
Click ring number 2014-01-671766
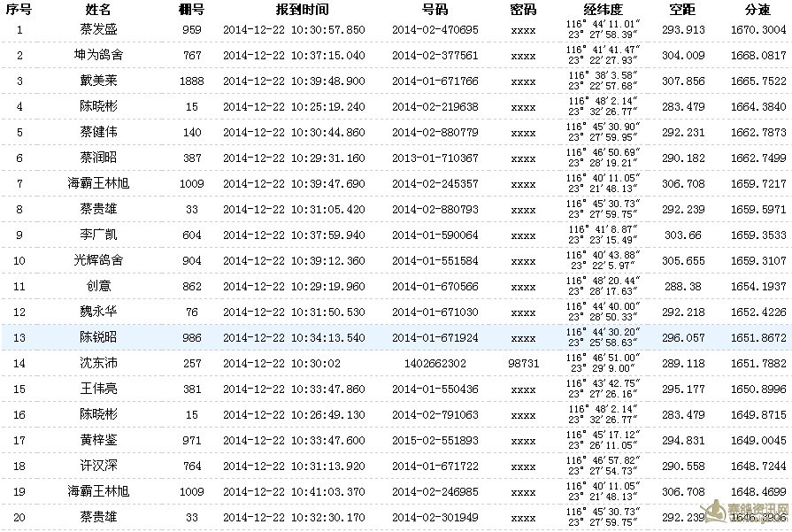pos(434,81)
